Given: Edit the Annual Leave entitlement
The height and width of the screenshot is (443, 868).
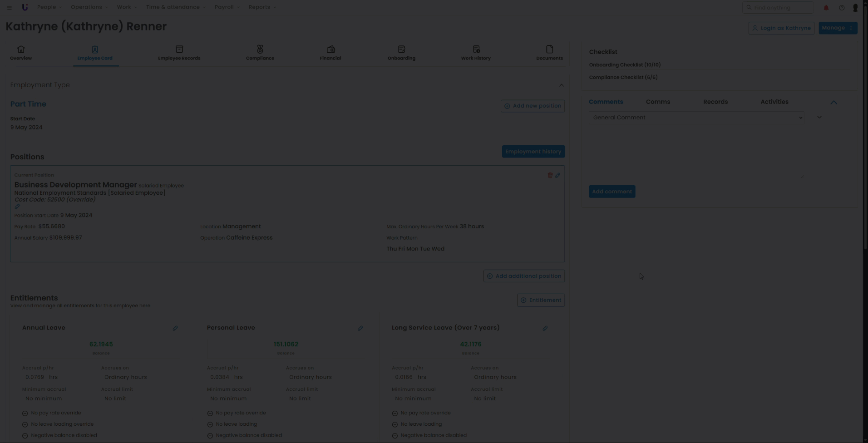Looking at the screenshot, I should (175, 328).
